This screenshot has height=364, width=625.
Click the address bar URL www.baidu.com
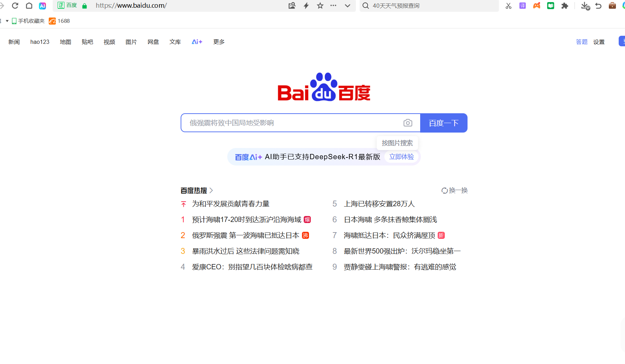[x=131, y=6]
